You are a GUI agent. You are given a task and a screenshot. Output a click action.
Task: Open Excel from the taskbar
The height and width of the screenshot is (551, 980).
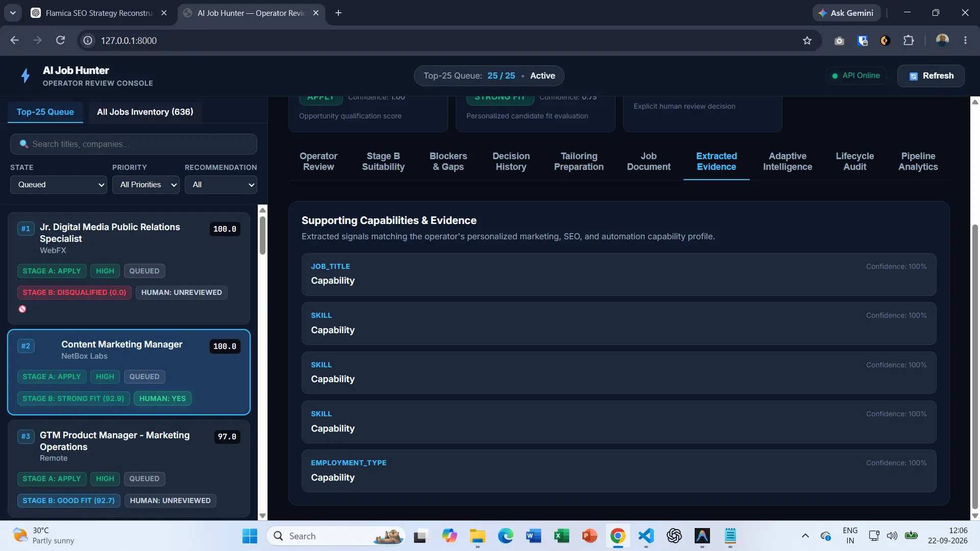click(x=561, y=536)
